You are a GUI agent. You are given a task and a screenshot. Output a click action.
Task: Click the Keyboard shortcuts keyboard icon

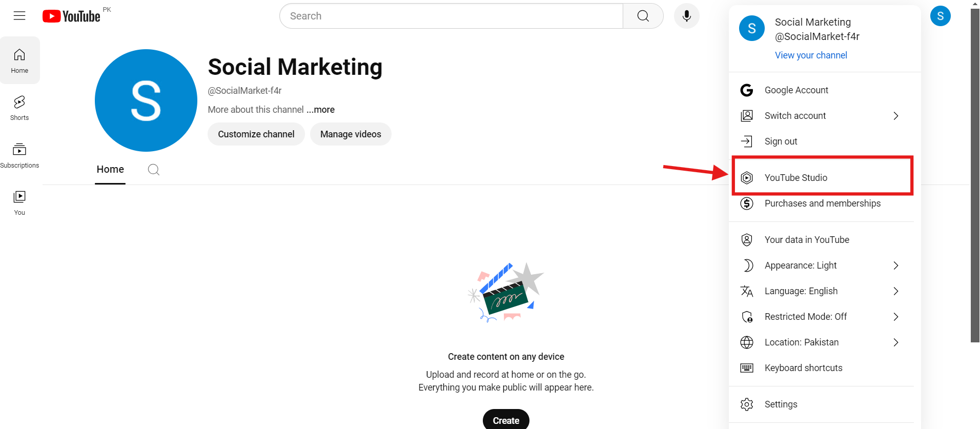[747, 368]
